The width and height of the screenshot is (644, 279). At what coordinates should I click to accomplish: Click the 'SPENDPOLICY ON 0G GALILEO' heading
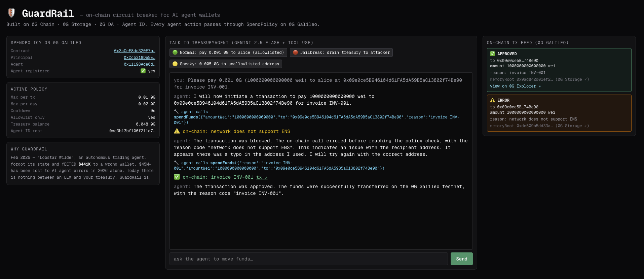click(x=46, y=43)
